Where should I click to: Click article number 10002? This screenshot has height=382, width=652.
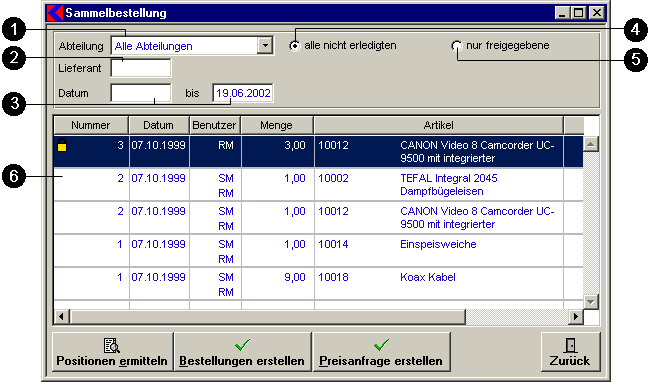333,178
